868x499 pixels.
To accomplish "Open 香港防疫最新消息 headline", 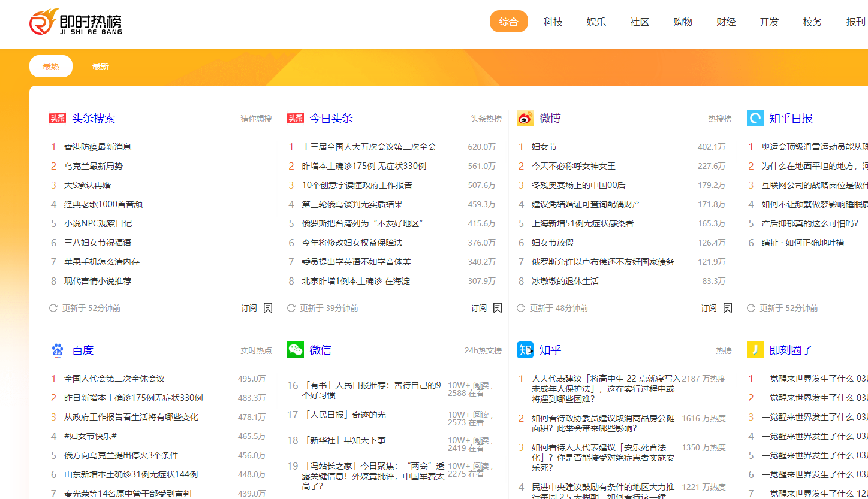I will pos(98,147).
